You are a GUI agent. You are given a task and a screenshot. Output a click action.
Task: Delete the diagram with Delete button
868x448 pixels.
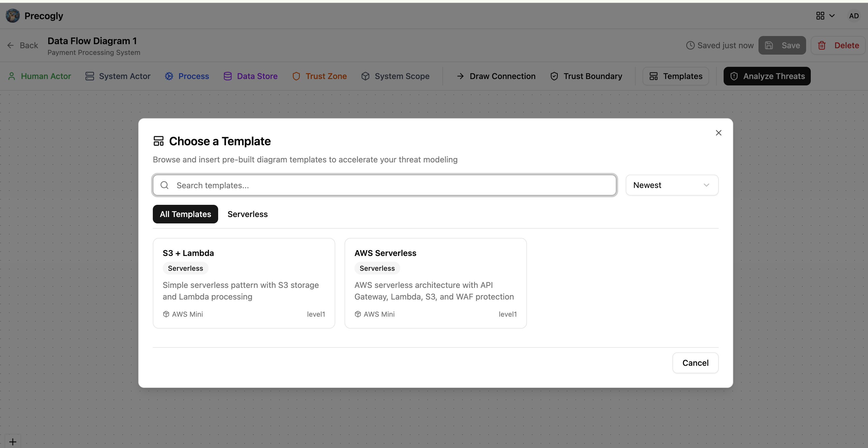tap(838, 45)
